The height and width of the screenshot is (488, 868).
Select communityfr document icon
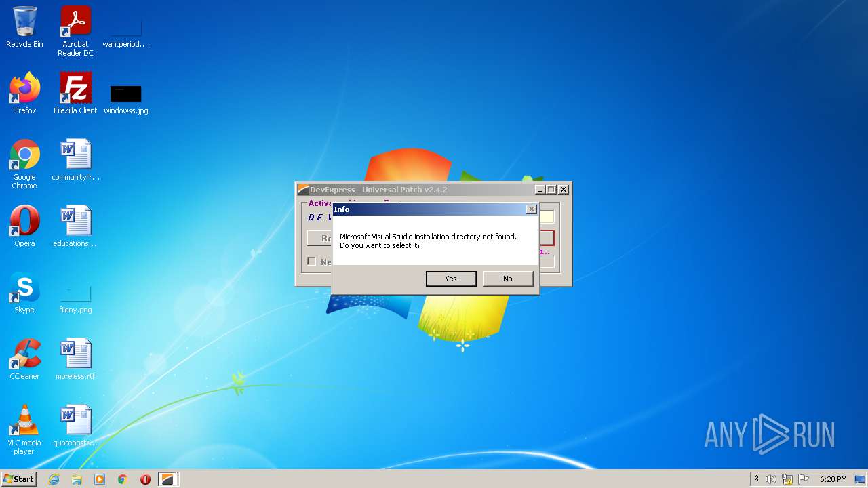pyautogui.click(x=75, y=160)
